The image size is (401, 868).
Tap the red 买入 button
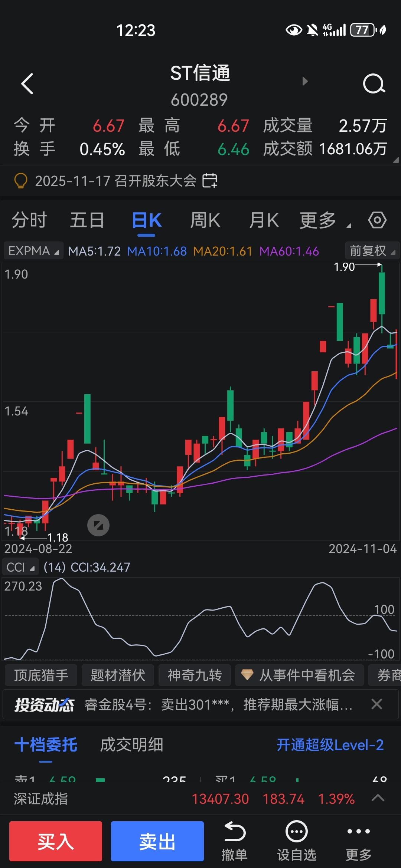[x=56, y=841]
